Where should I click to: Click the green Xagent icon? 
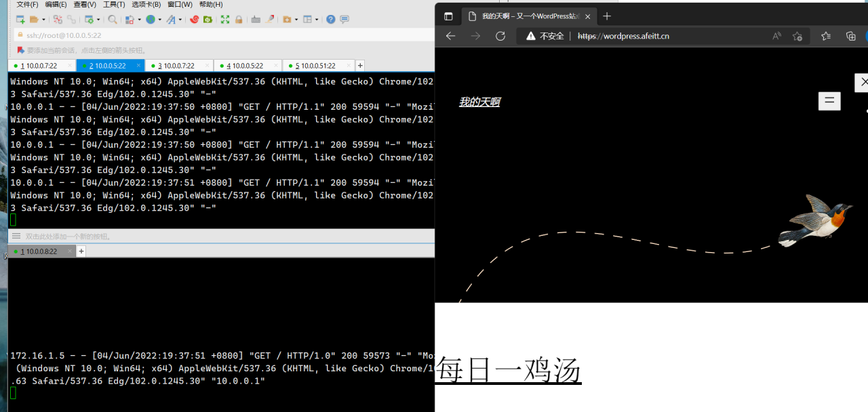coord(208,20)
